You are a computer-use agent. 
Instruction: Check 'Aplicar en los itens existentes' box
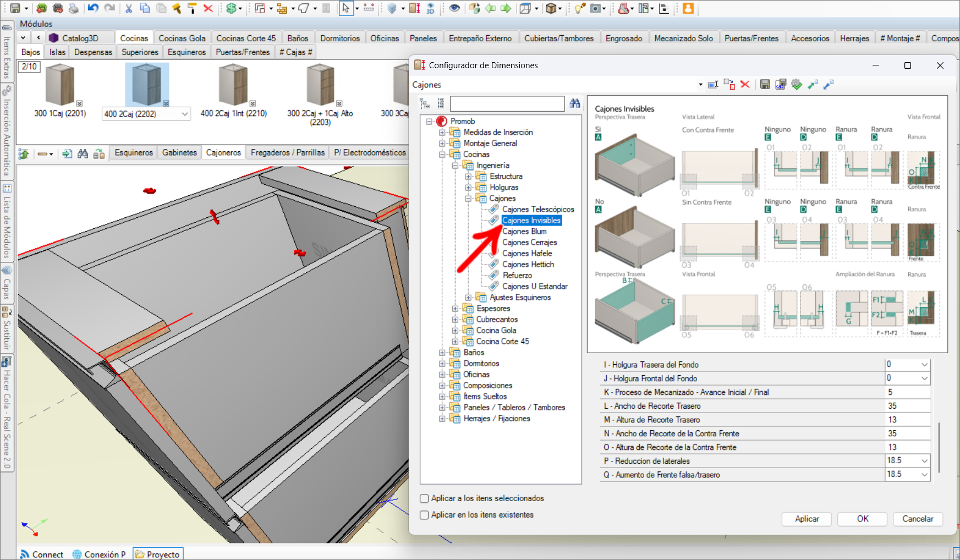click(424, 515)
